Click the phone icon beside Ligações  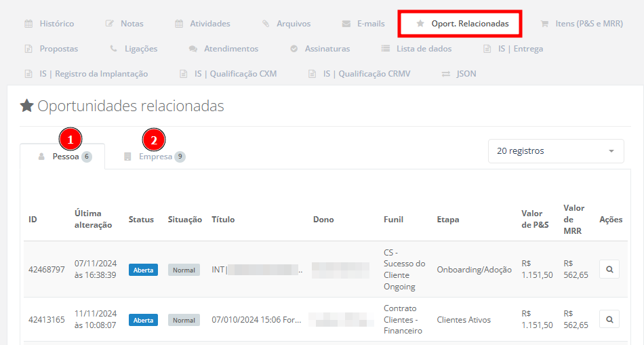point(113,49)
